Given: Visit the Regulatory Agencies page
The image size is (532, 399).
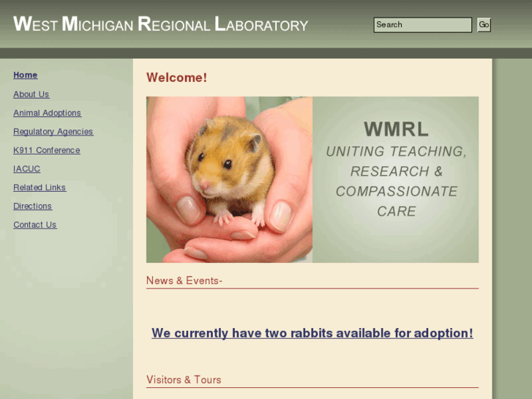Looking at the screenshot, I should 53,132.
